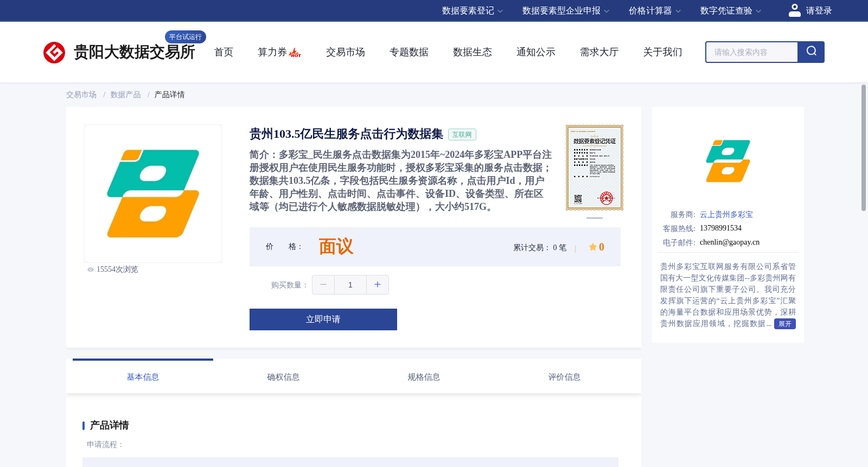
Task: Expand the 数字凭证查验 dropdown
Action: click(x=731, y=11)
